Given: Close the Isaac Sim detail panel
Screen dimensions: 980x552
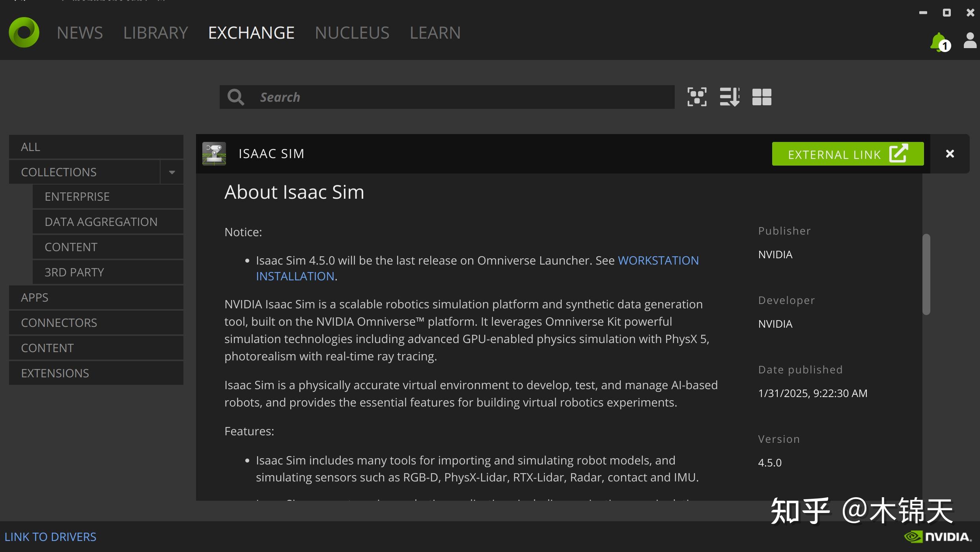Looking at the screenshot, I should tap(950, 154).
